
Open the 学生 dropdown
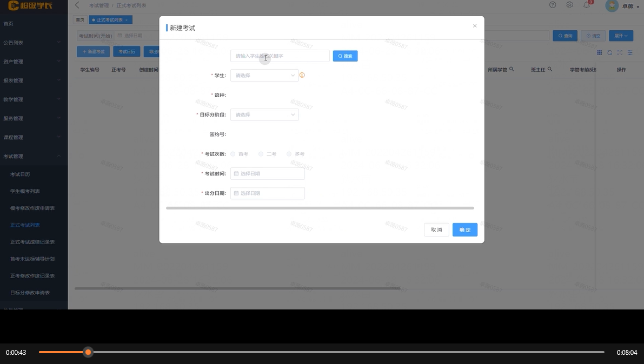coord(264,76)
